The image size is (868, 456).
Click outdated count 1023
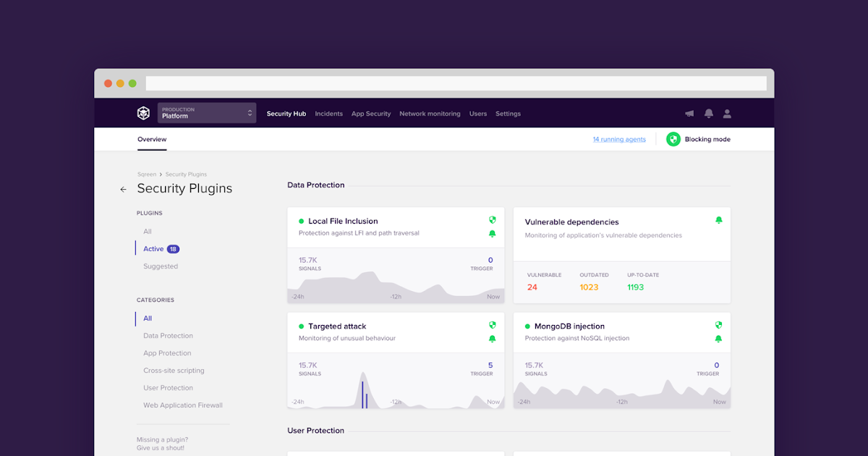tap(589, 287)
